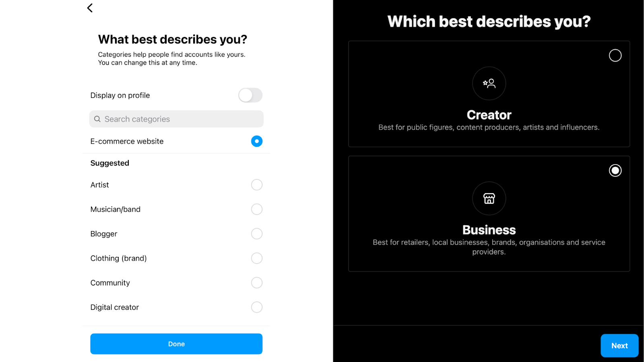Click the back chevron arrow
The image size is (644, 362).
89,8
